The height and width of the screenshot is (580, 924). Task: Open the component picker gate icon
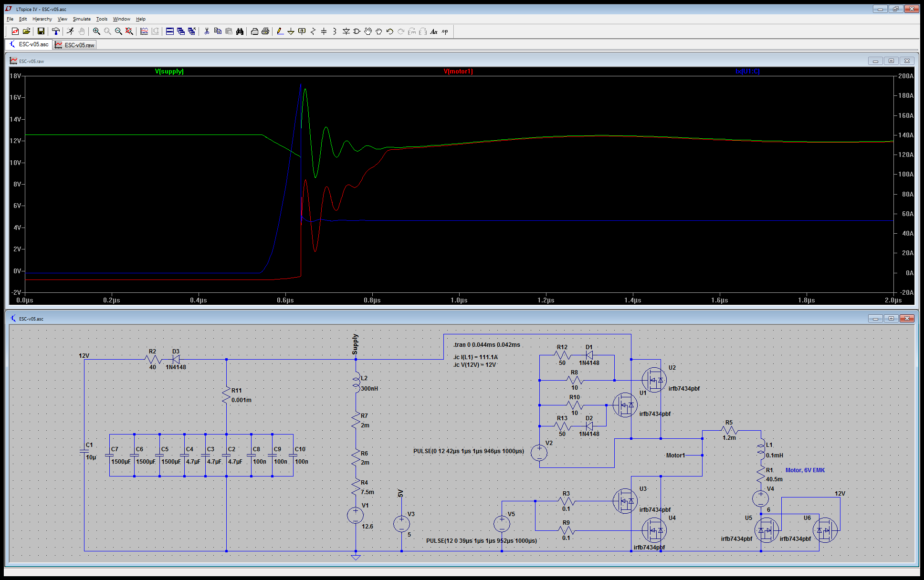tap(357, 31)
